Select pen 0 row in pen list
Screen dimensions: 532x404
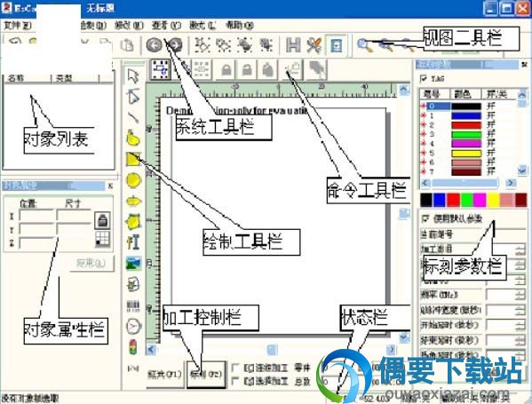click(x=468, y=107)
